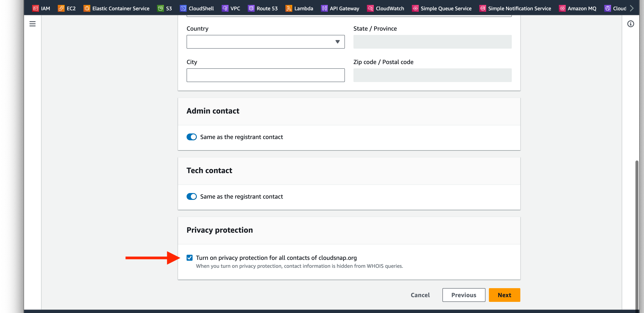This screenshot has height=313, width=644.
Task: Click the API Gateway icon
Action: pos(324,9)
